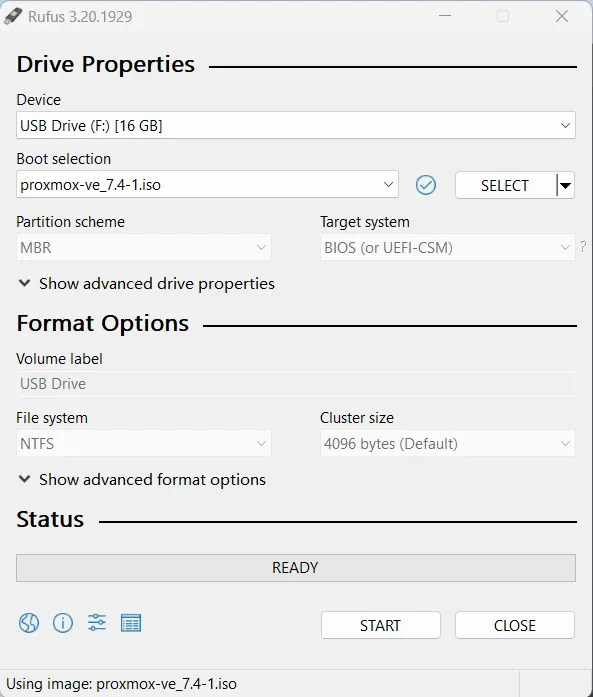Image resolution: width=593 pixels, height=697 pixels.
Task: Click the START button
Action: (x=381, y=625)
